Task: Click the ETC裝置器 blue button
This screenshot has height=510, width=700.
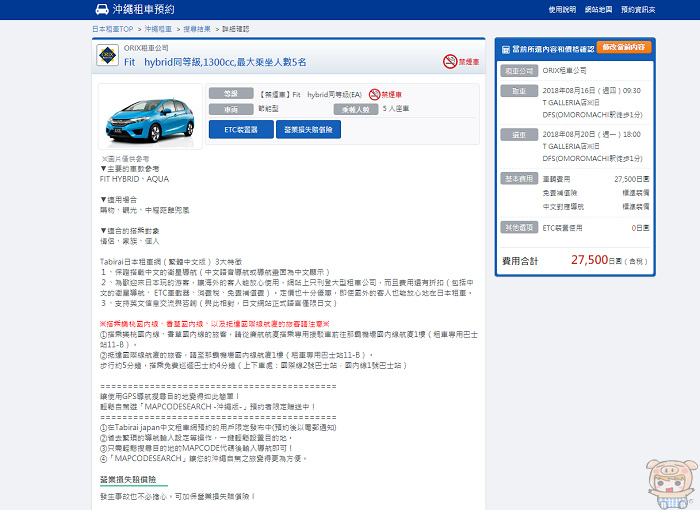Action: point(241,130)
